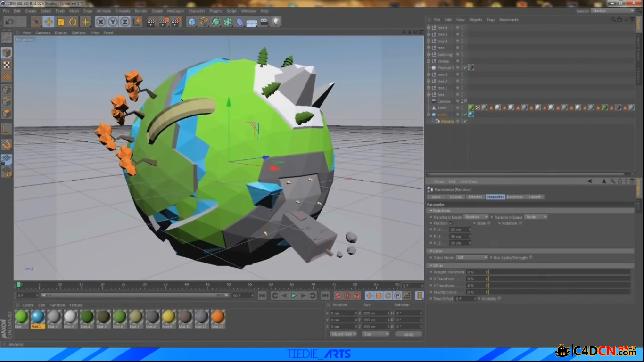Enable the Visibility checkbox
Screen dimensions: 644x362
tap(499, 298)
